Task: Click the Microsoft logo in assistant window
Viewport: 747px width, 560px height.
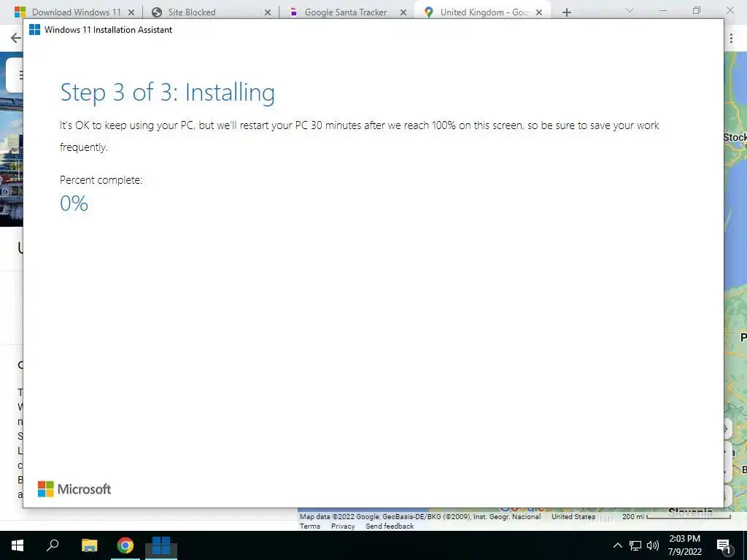Action: [74, 489]
